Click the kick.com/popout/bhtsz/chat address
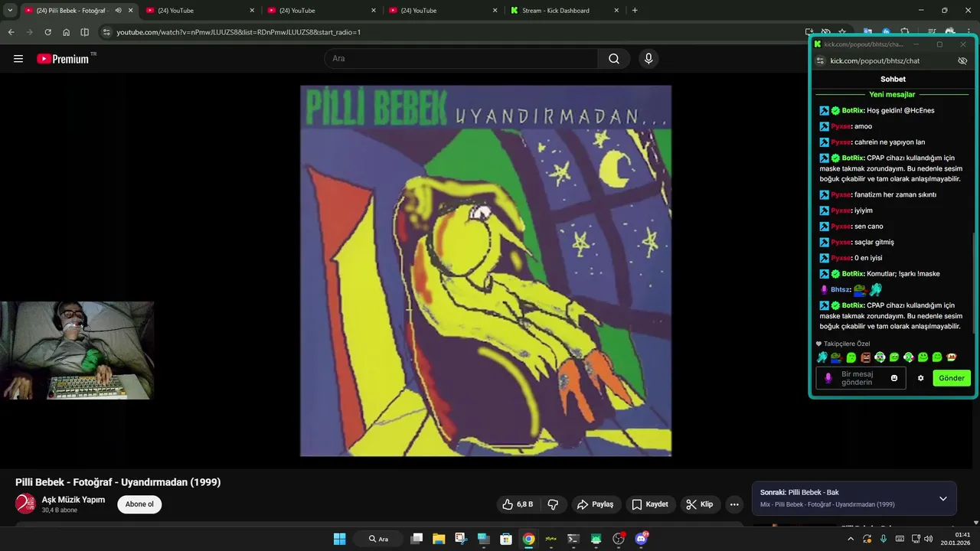980x551 pixels. 875,60
